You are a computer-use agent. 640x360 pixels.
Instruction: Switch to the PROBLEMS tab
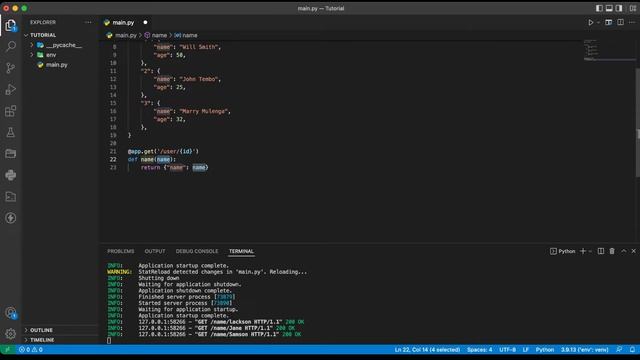pos(120,251)
